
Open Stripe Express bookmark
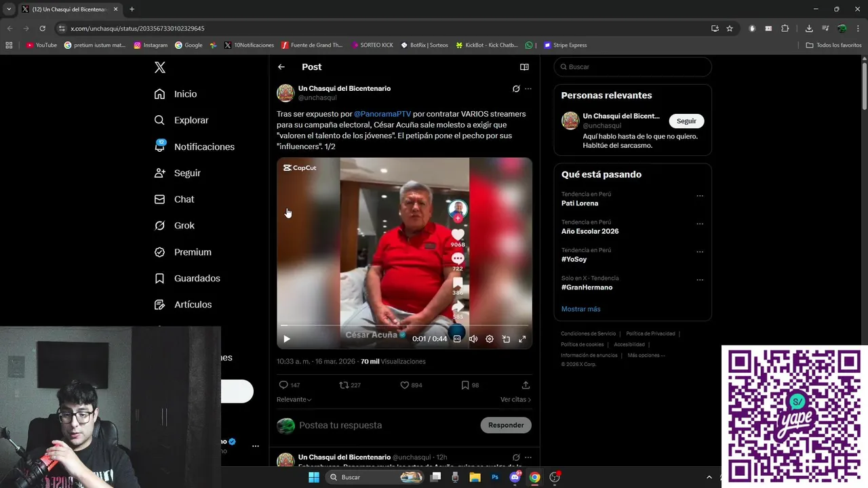(x=565, y=45)
